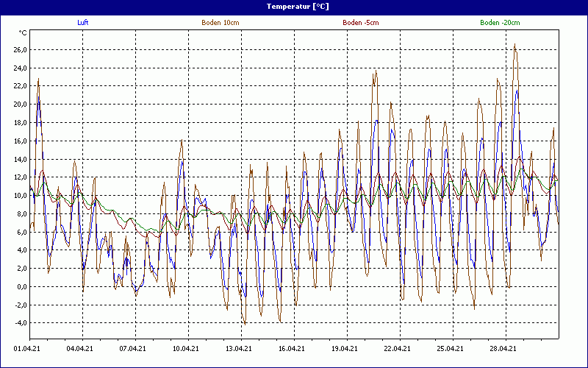Viewport: 588px width, 368px height.
Task: Select the 10.04.21 date on the axis
Action: click(186, 349)
